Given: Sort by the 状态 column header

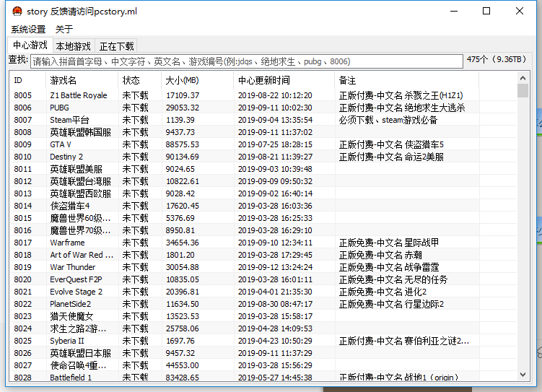Looking at the screenshot, I should tap(139, 81).
